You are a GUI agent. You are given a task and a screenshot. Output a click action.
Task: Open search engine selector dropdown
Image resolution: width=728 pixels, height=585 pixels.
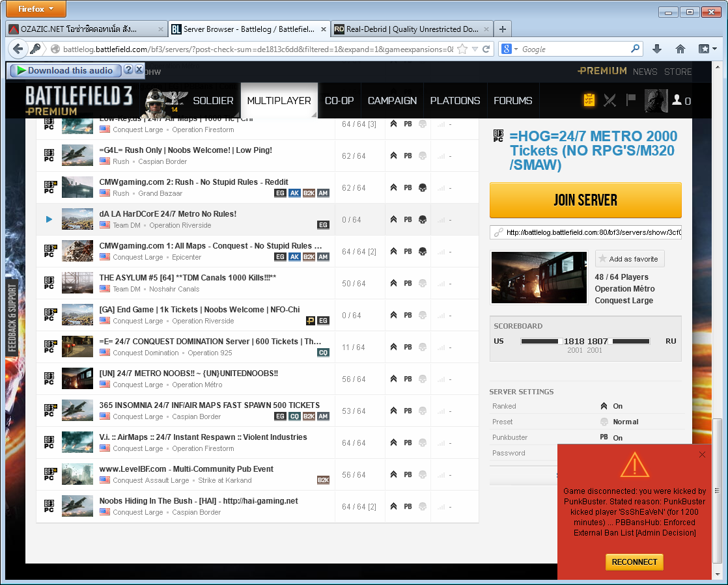(x=510, y=49)
